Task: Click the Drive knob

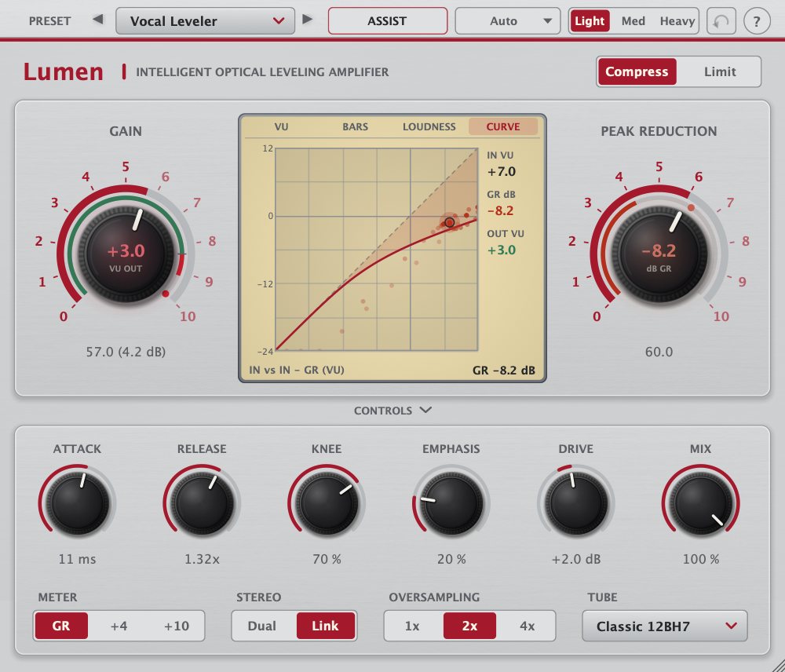Action: (575, 502)
